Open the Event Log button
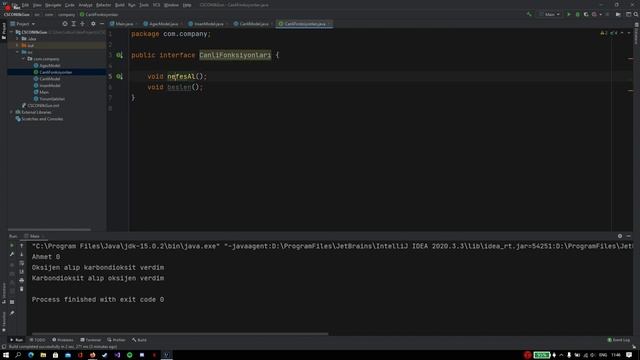 pos(619,340)
